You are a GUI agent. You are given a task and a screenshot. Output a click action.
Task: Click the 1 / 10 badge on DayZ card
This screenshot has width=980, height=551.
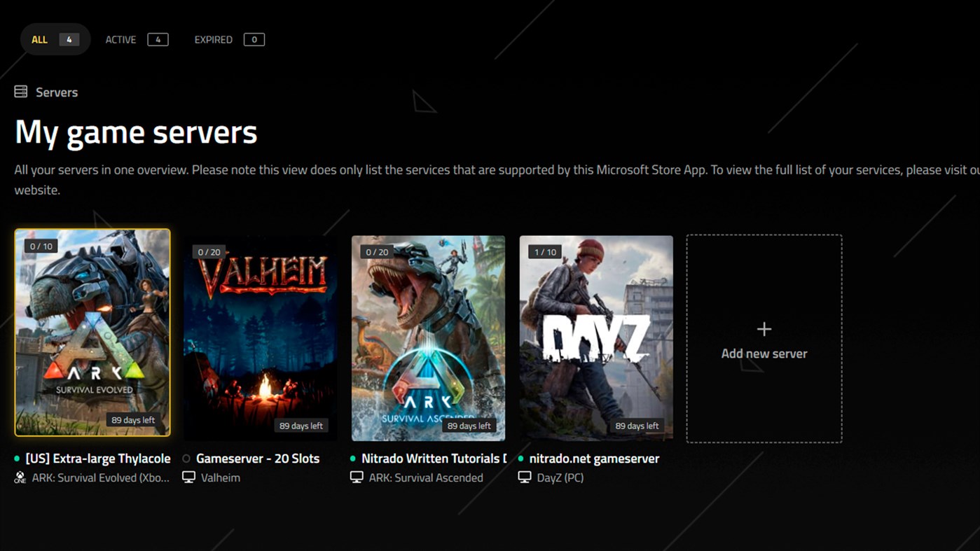546,252
